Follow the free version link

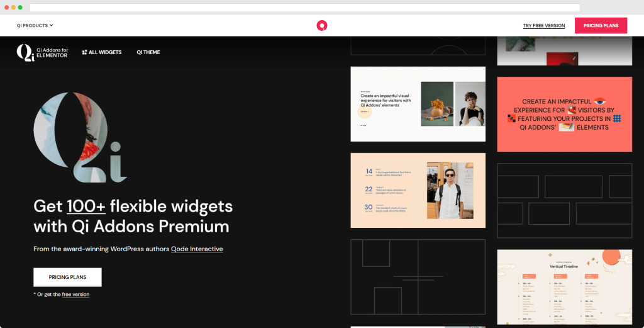tap(75, 294)
